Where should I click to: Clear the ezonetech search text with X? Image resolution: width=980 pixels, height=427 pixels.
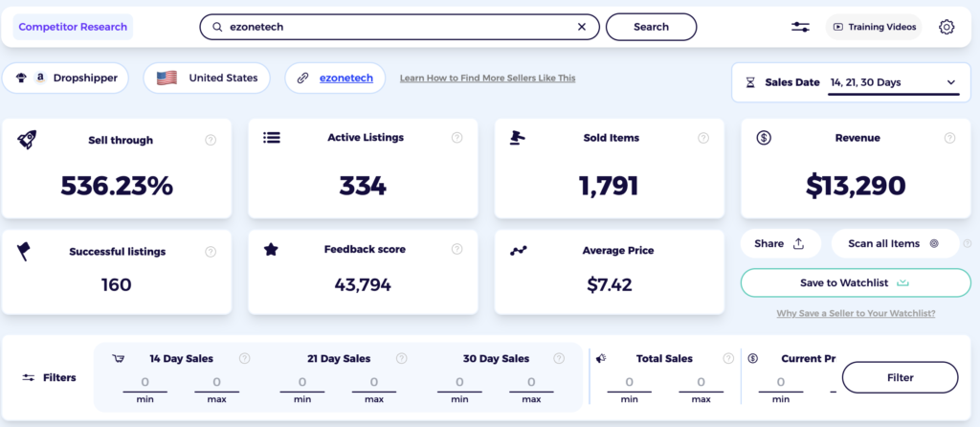pos(581,27)
